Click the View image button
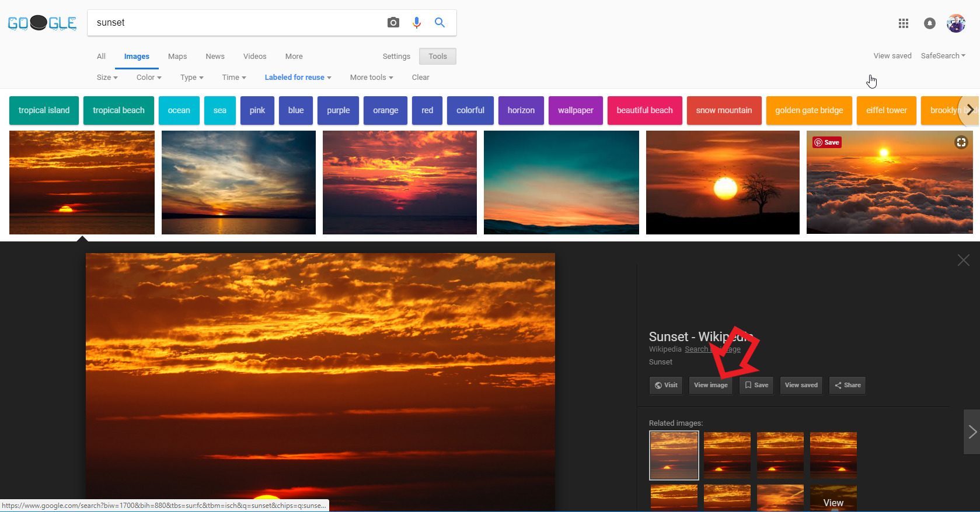This screenshot has height=512, width=980. click(710, 385)
